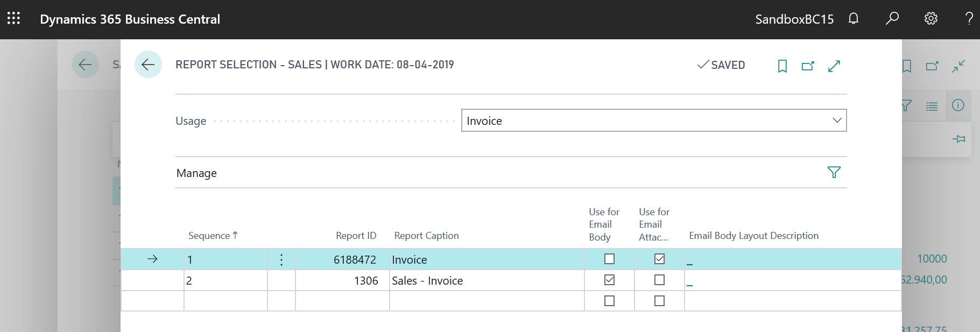The width and height of the screenshot is (980, 332).
Task: Open background page in new window
Action: coord(932,66)
